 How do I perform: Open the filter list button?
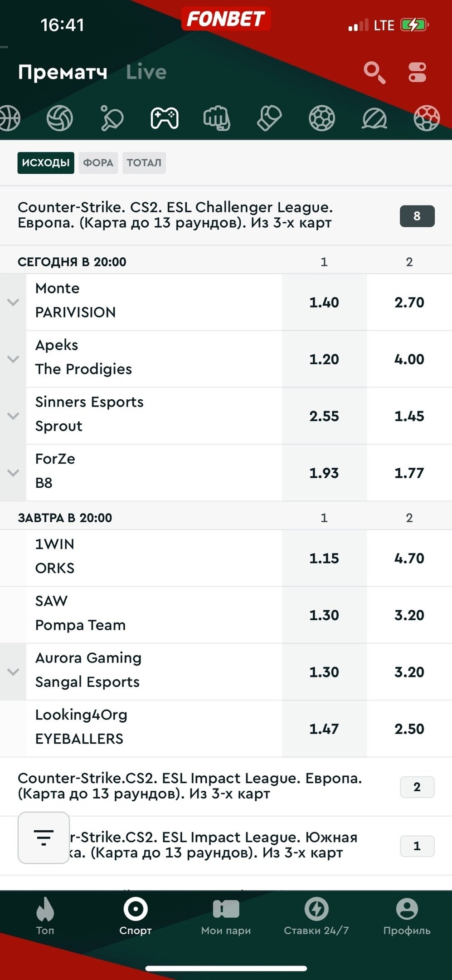tap(44, 837)
